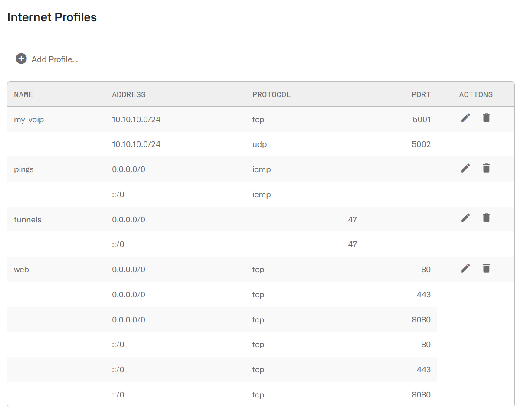Click the Internet Profiles heading
Image resolution: width=527 pixels, height=420 pixels.
pos(52,17)
